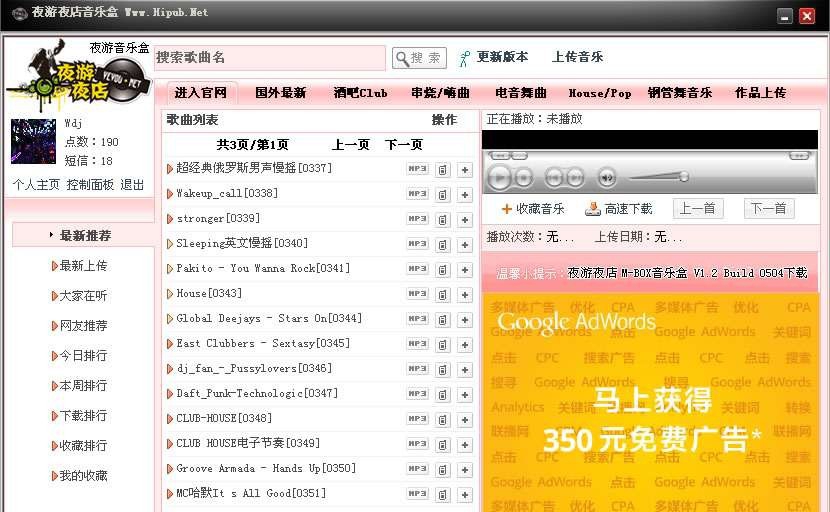Click the 更新版本 update version icon
830x512 pixels.
coord(465,58)
